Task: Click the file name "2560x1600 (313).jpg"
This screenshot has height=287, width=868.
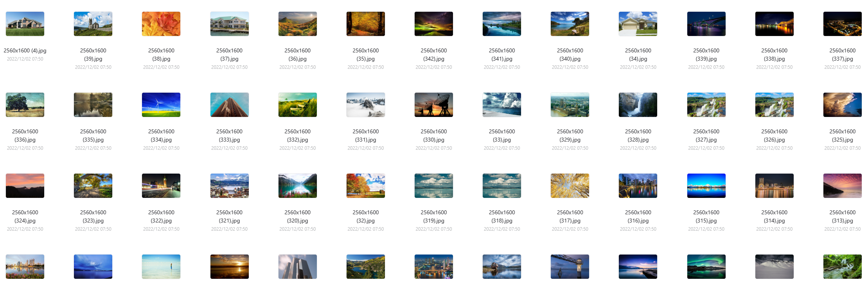Action: (x=843, y=217)
